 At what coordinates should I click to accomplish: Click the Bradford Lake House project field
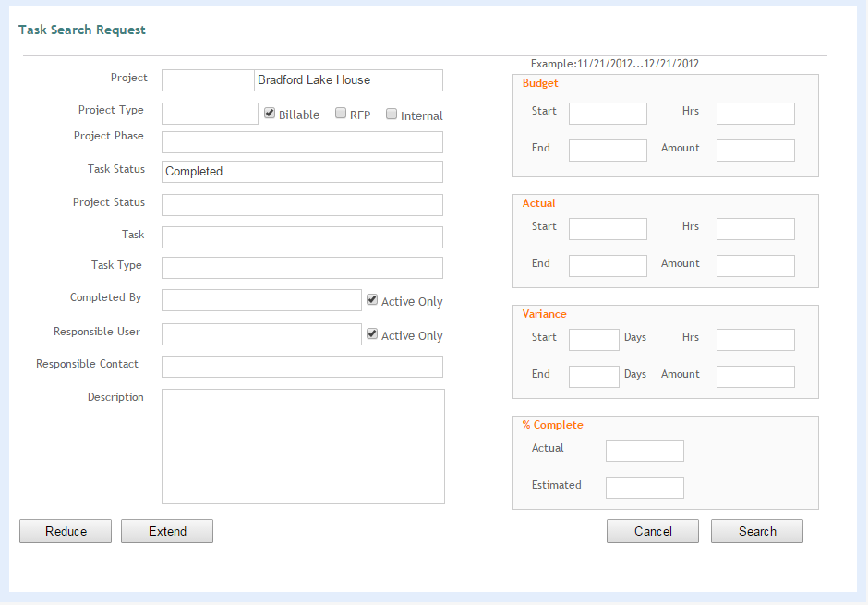pyautogui.click(x=348, y=80)
